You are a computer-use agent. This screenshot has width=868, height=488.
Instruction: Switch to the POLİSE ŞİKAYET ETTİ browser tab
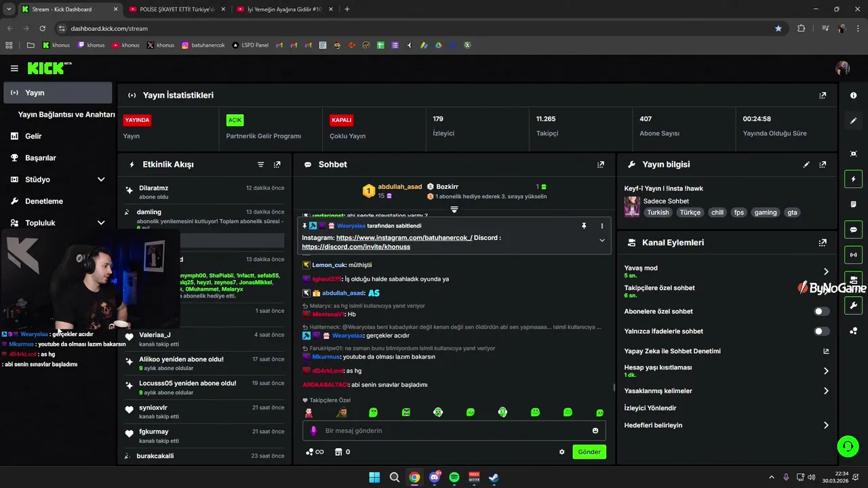(178, 9)
